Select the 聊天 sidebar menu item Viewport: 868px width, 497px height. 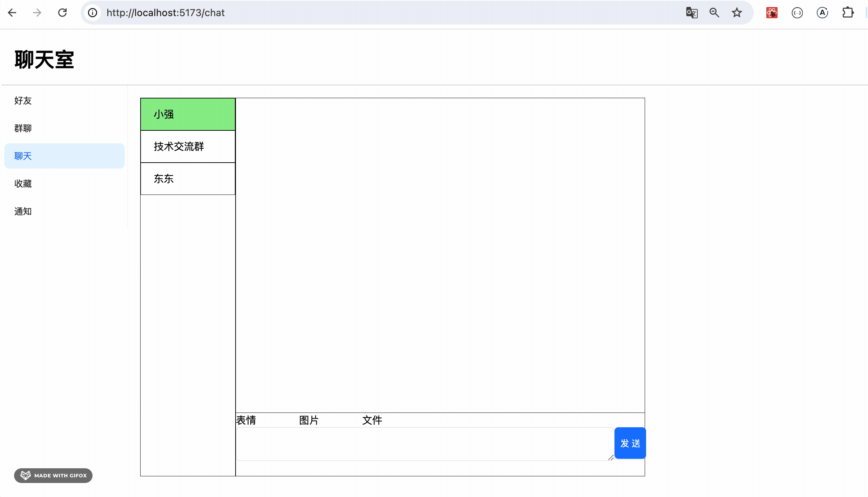coord(23,156)
